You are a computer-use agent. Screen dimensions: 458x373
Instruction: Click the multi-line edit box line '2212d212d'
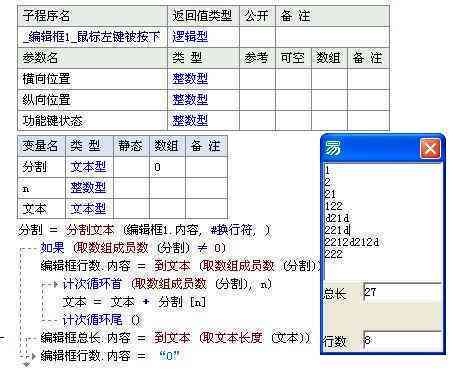coord(352,242)
